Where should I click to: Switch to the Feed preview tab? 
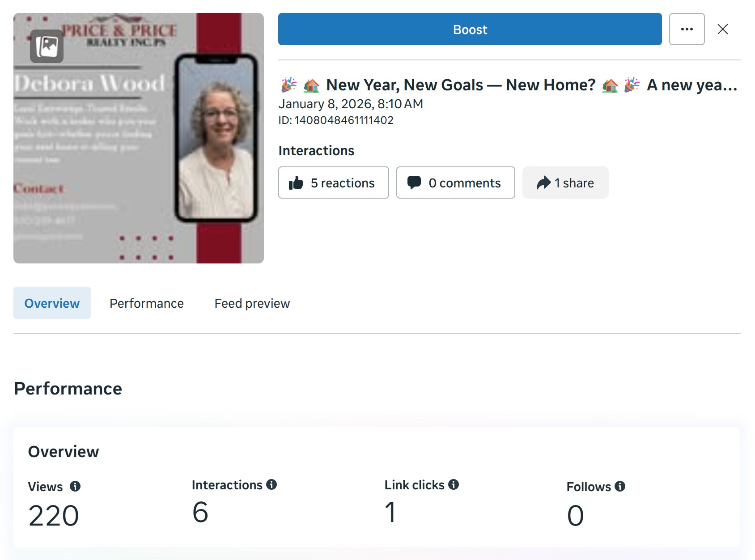pyautogui.click(x=252, y=303)
